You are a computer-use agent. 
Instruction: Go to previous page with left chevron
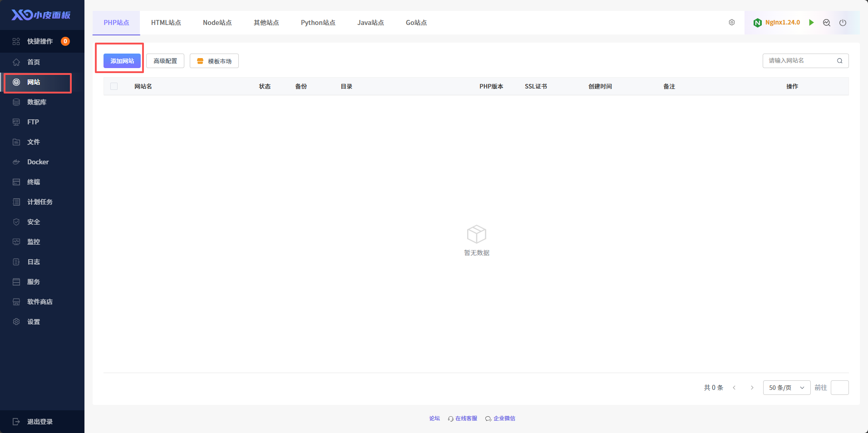click(x=734, y=388)
